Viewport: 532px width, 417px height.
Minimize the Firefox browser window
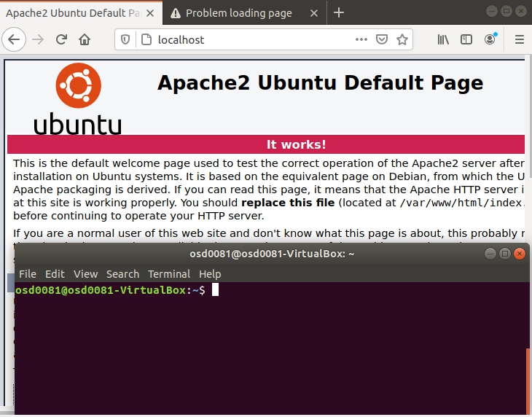[492, 11]
